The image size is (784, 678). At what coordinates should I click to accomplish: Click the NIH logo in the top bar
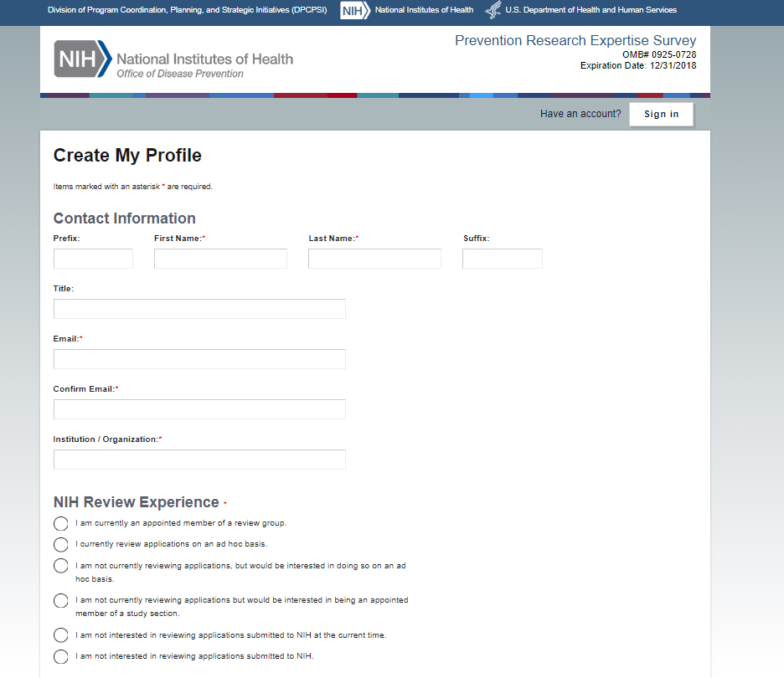point(355,10)
